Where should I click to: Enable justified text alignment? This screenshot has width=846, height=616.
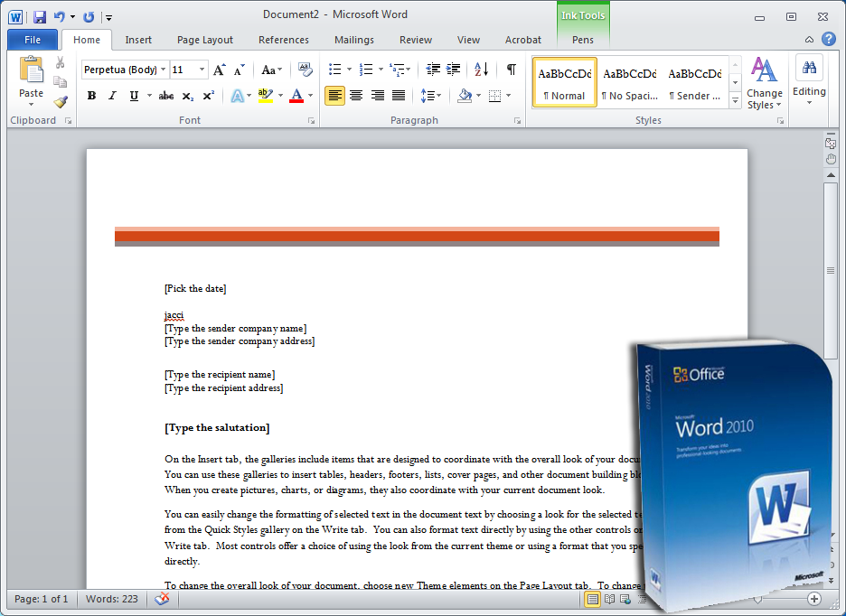(x=398, y=96)
